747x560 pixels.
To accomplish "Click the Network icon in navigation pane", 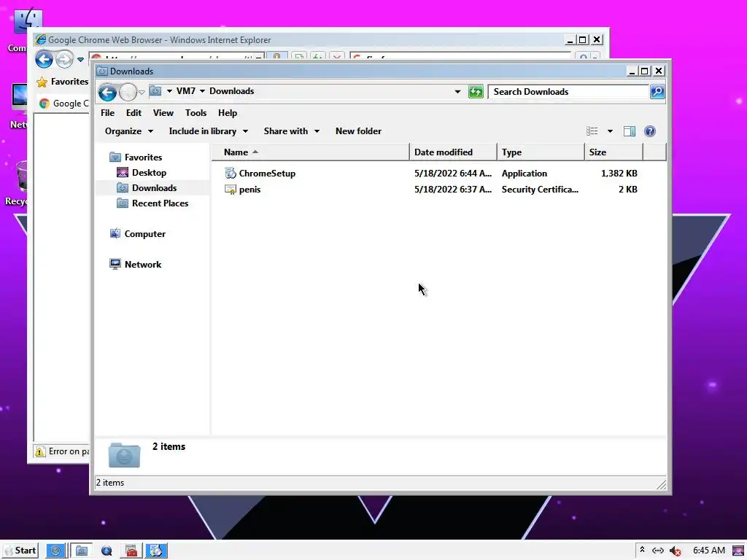I will coord(115,264).
